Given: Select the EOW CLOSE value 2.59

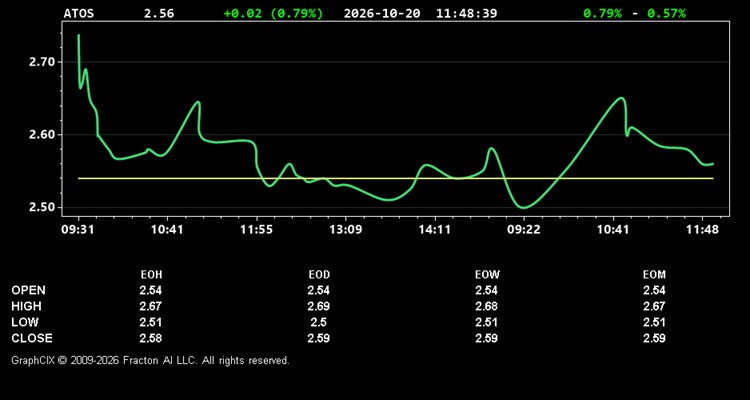Looking at the screenshot, I should pyautogui.click(x=486, y=338).
